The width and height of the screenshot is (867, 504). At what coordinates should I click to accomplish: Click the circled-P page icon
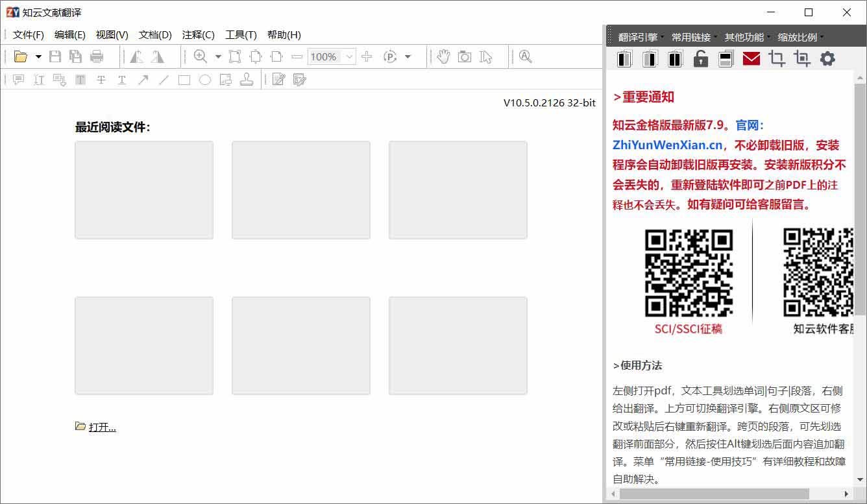(x=390, y=56)
